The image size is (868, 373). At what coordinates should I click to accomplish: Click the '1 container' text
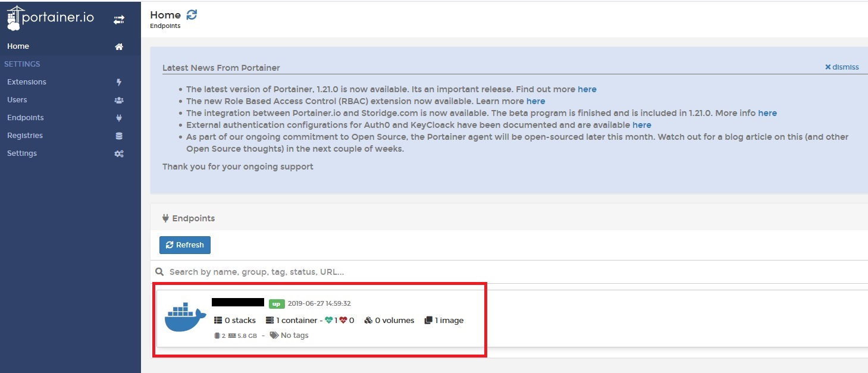(x=297, y=320)
